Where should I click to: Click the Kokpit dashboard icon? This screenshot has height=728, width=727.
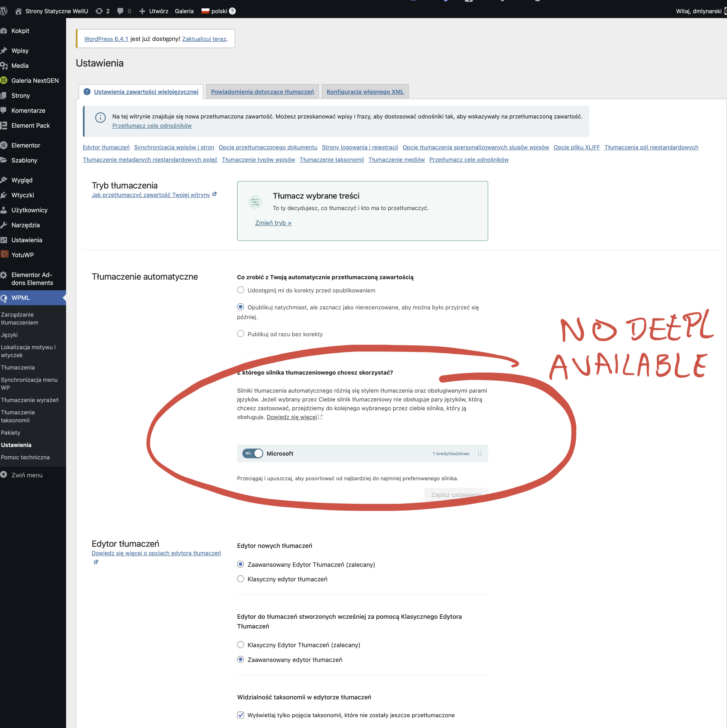pos(4,31)
